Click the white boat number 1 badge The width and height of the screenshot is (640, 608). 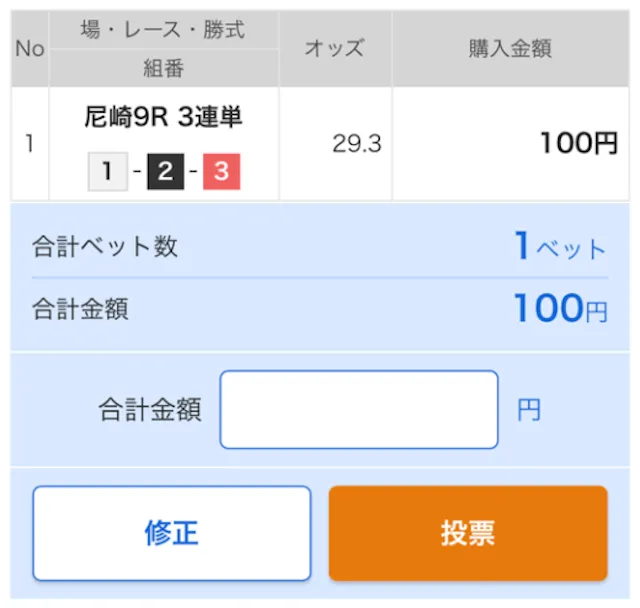[x=107, y=173]
